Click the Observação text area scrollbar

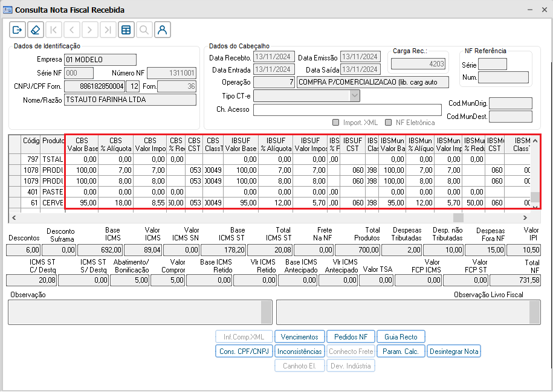[267, 312]
